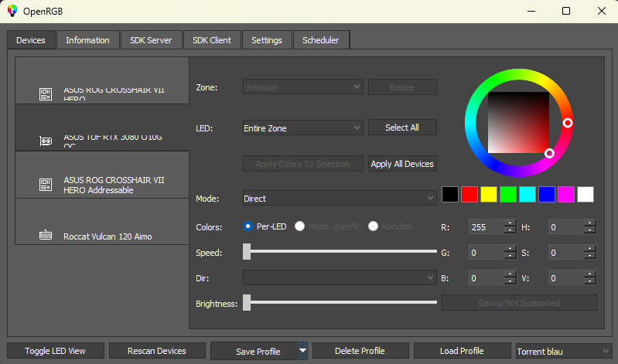Pick the magenta color swatch
618x364 pixels.
coord(566,194)
